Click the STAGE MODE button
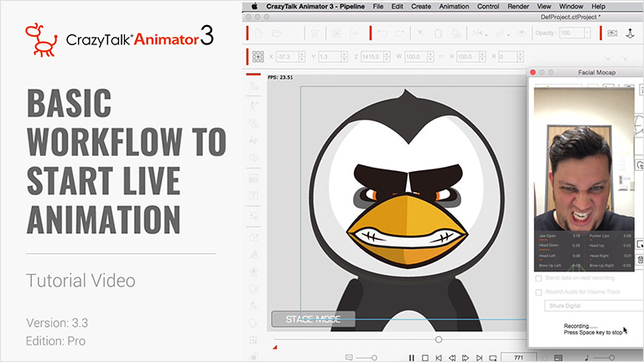The image size is (644, 362). [x=313, y=319]
